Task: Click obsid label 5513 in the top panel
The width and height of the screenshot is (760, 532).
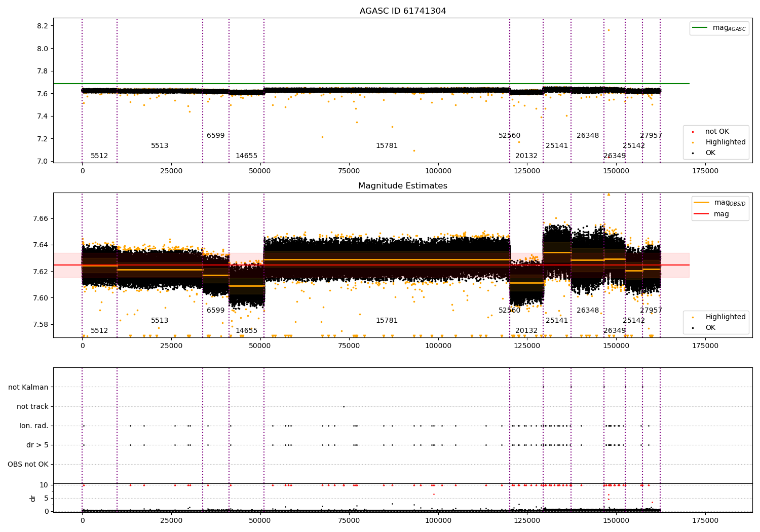Action: tap(160, 146)
